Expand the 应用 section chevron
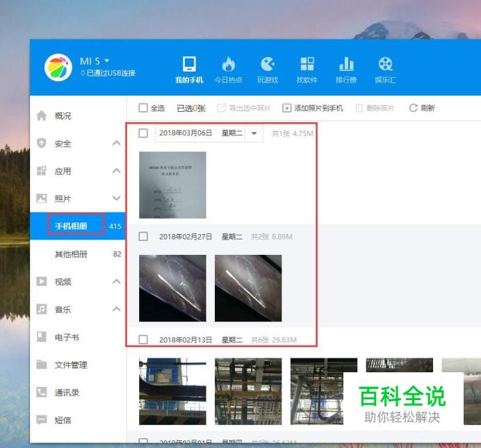The image size is (481, 448). (116, 171)
